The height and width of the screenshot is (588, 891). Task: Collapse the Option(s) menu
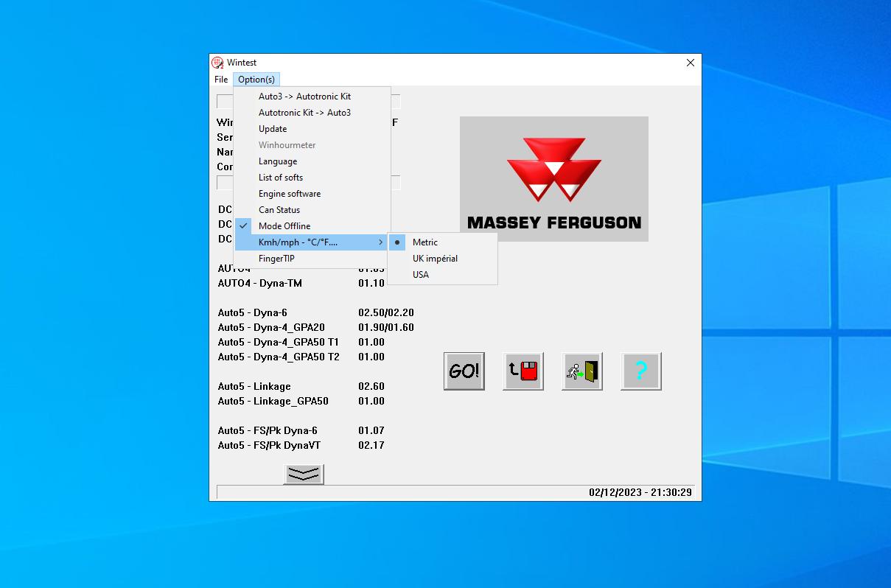click(256, 80)
